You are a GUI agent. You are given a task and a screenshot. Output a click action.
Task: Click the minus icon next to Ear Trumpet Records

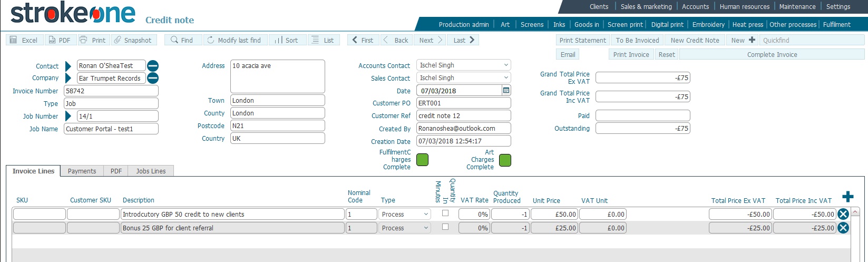153,79
